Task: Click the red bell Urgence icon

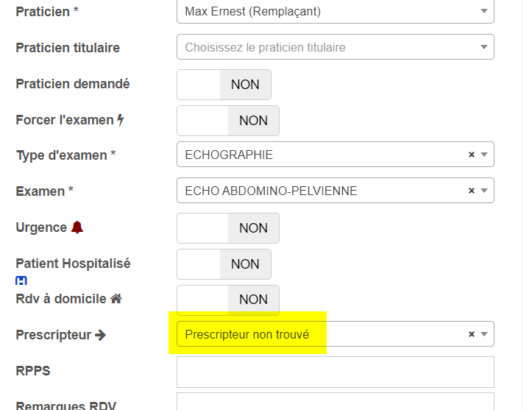Action: point(77,227)
